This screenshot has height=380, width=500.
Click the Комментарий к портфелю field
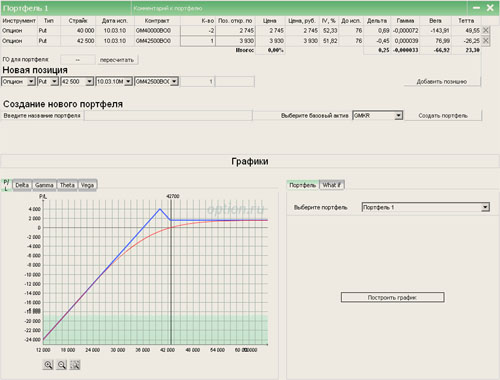click(168, 8)
